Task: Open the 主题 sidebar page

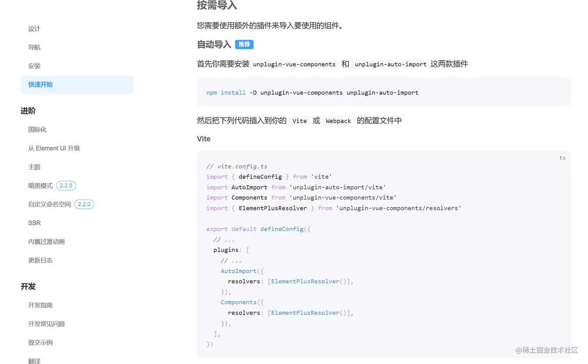Action: [x=34, y=167]
